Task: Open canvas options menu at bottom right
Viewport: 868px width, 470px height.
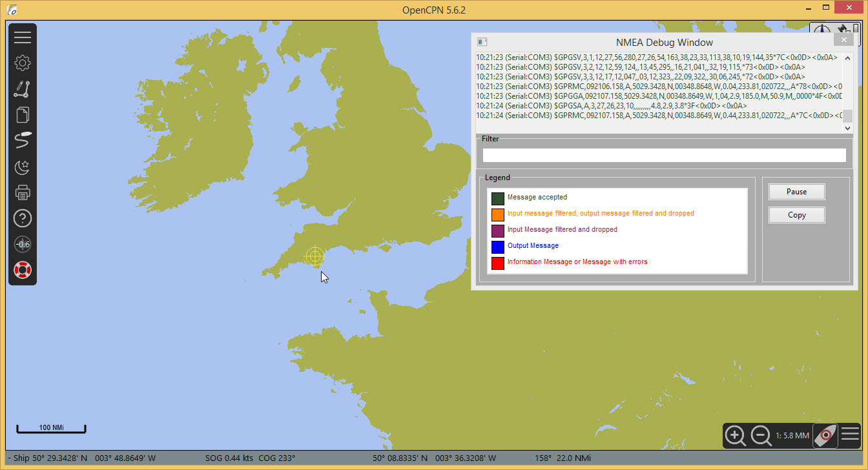Action: tap(850, 434)
